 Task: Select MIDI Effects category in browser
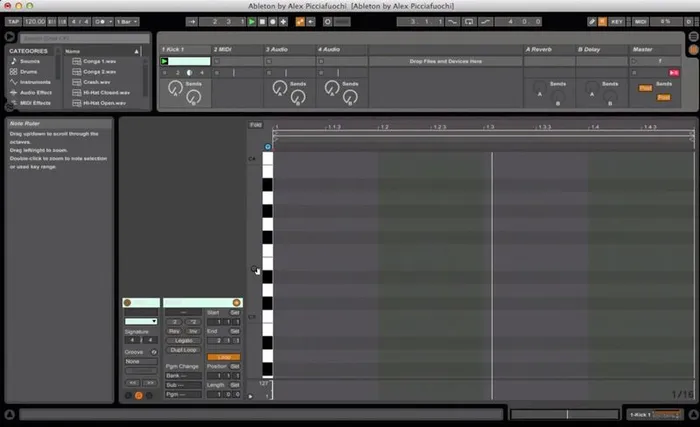pyautogui.click(x=35, y=103)
